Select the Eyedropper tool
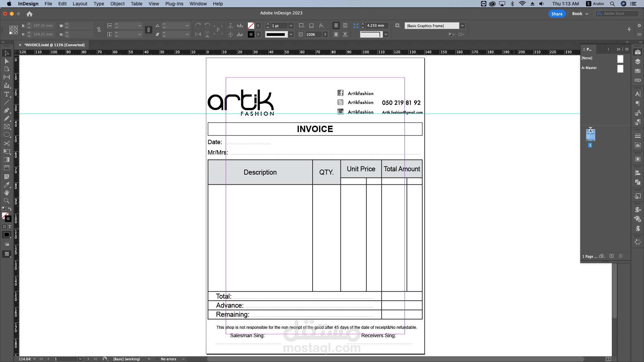This screenshot has height=362, width=644. tap(6, 185)
